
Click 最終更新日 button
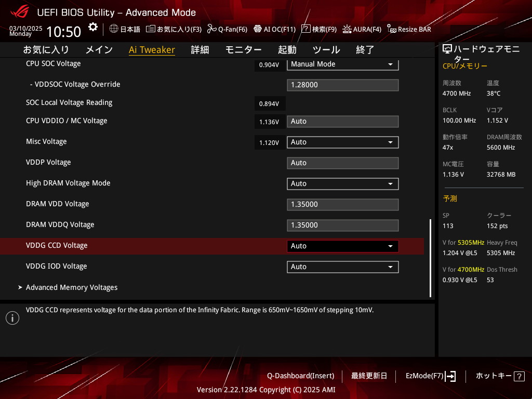pos(369,376)
